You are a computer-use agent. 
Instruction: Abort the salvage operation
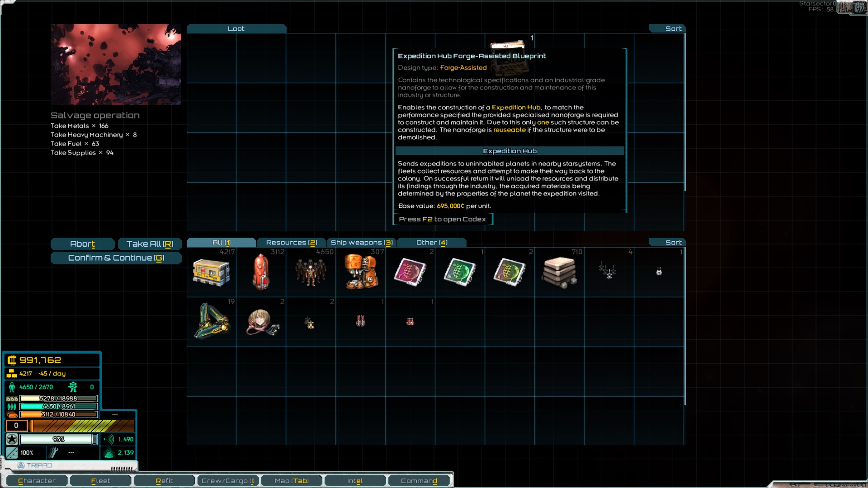tap(82, 244)
